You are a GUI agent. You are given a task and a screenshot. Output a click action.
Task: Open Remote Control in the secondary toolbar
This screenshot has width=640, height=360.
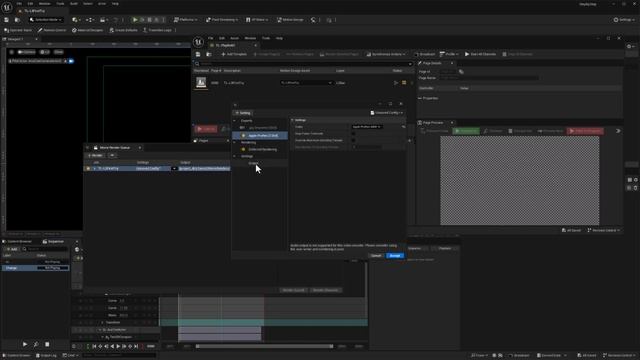coord(52,30)
